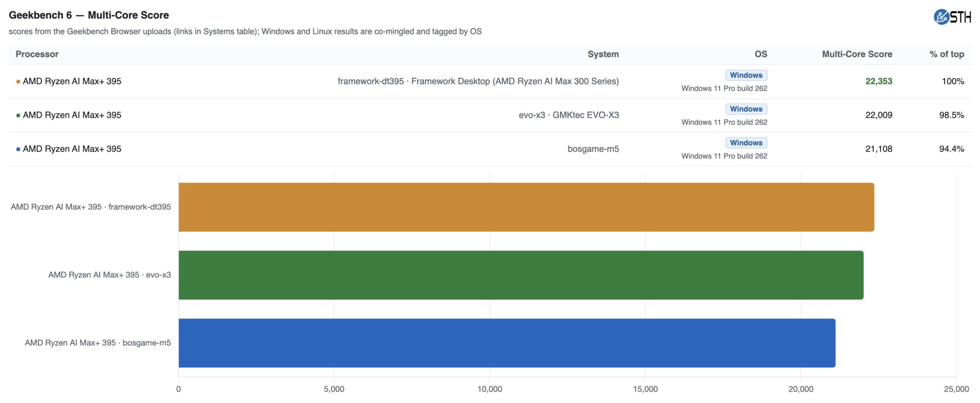Click the 0 tick on the chart axis

[x=178, y=389]
